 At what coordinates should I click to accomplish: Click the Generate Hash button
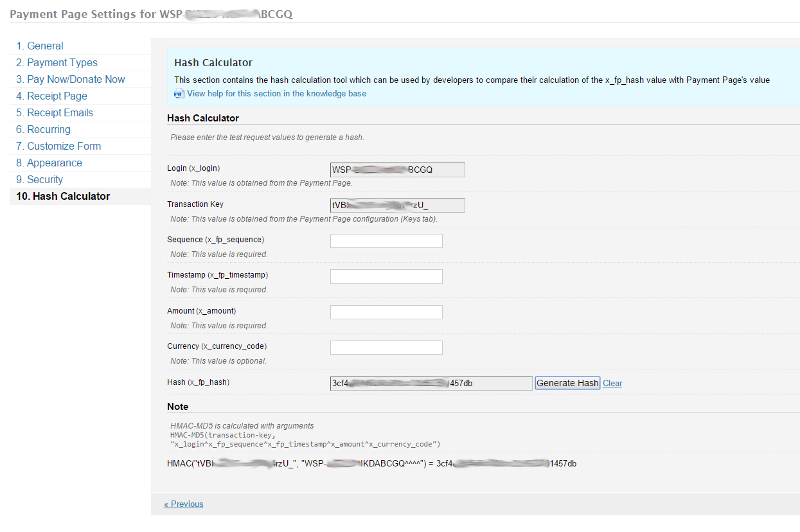point(567,383)
